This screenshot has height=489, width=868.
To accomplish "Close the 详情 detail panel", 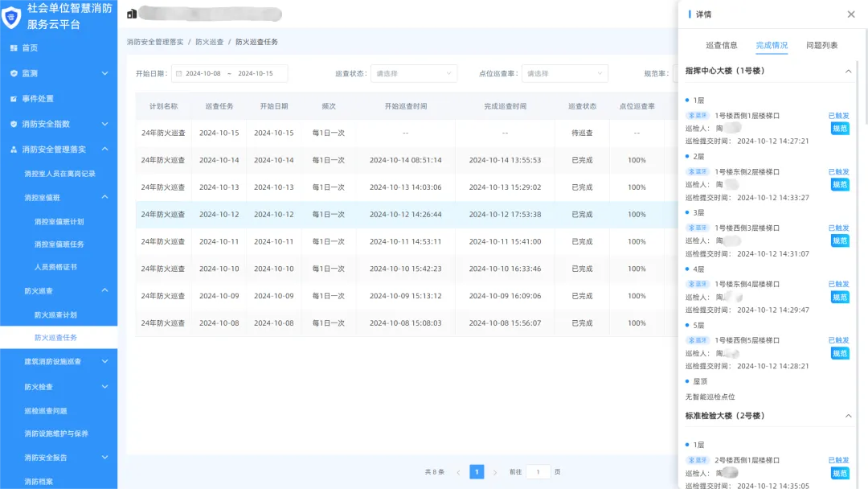I will [851, 14].
